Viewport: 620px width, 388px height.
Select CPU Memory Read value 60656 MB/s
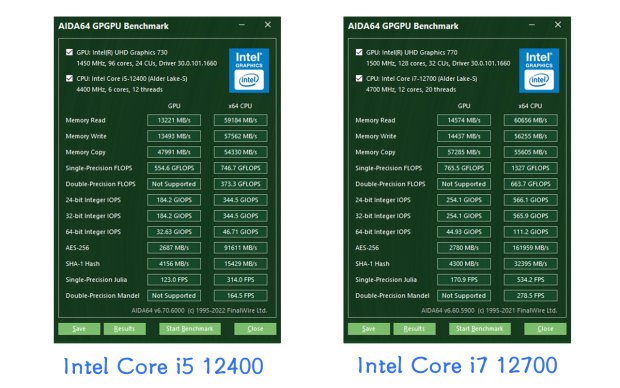(x=531, y=120)
